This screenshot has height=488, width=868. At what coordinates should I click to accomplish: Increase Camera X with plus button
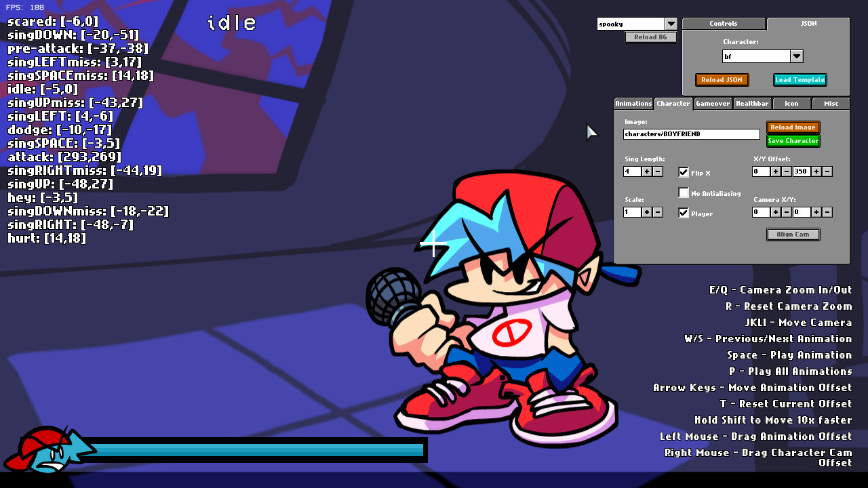[776, 212]
